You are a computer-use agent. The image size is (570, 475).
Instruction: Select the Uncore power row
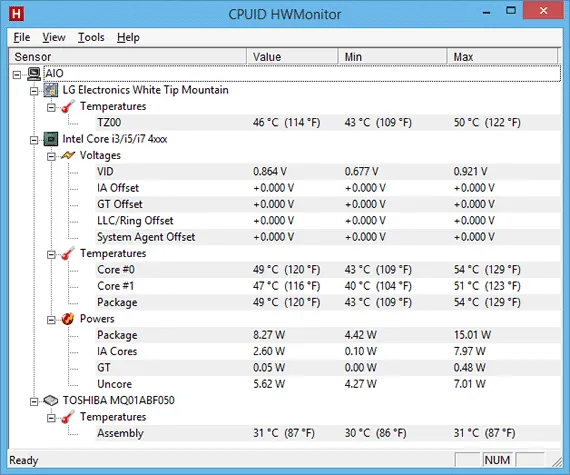(328, 384)
